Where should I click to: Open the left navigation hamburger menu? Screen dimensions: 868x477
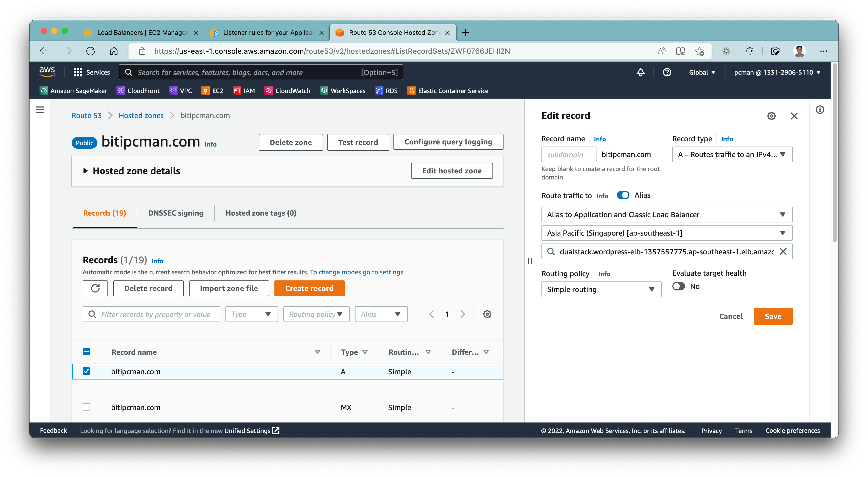[x=40, y=110]
